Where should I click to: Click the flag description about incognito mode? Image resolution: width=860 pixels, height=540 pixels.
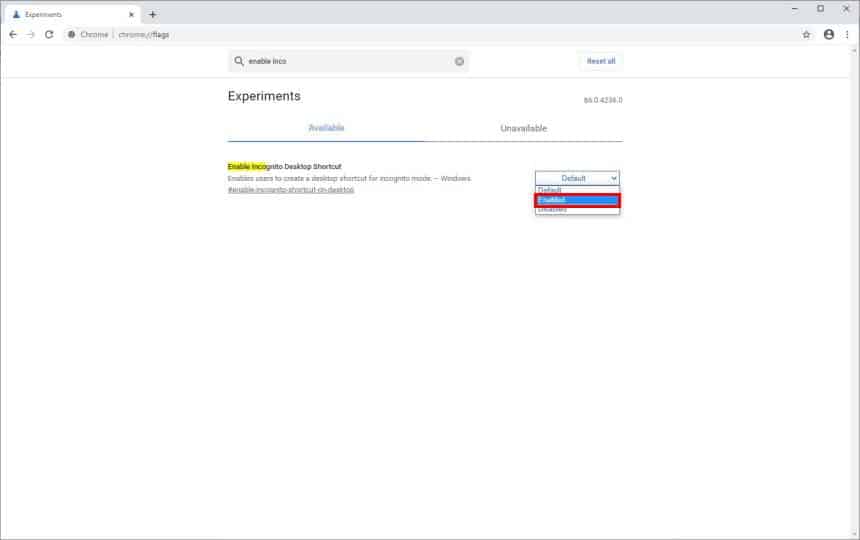(349, 179)
